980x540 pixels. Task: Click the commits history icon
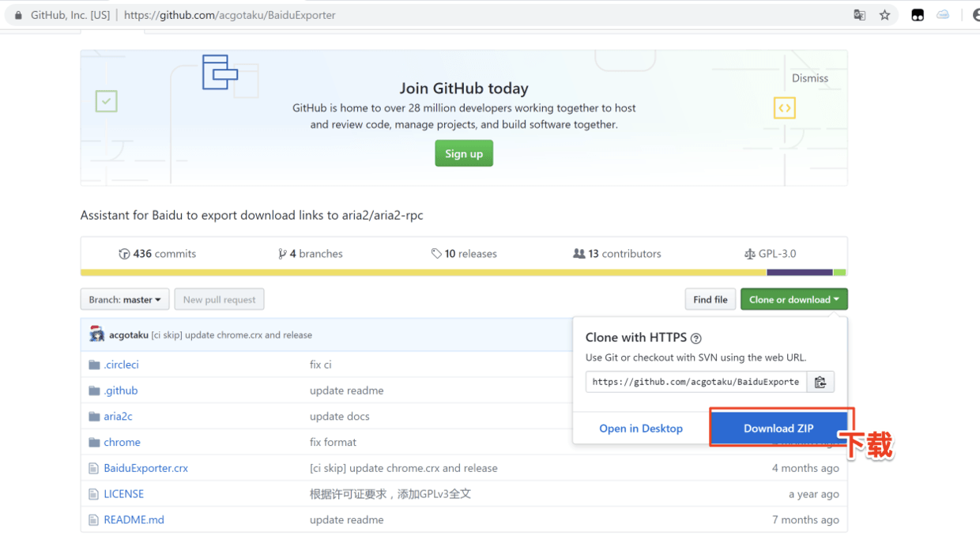coord(124,254)
